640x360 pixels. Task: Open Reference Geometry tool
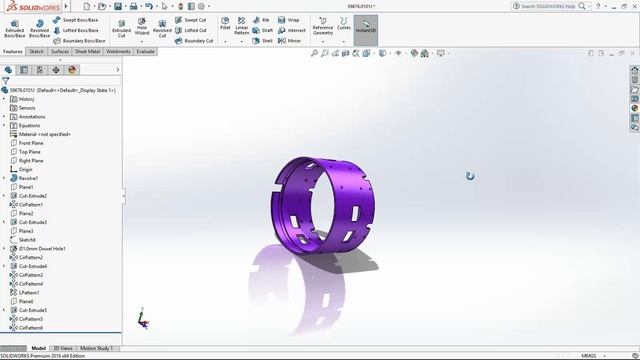pyautogui.click(x=323, y=26)
